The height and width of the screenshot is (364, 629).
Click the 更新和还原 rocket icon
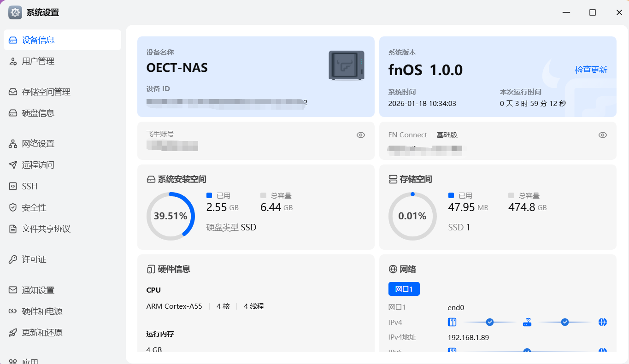point(13,333)
